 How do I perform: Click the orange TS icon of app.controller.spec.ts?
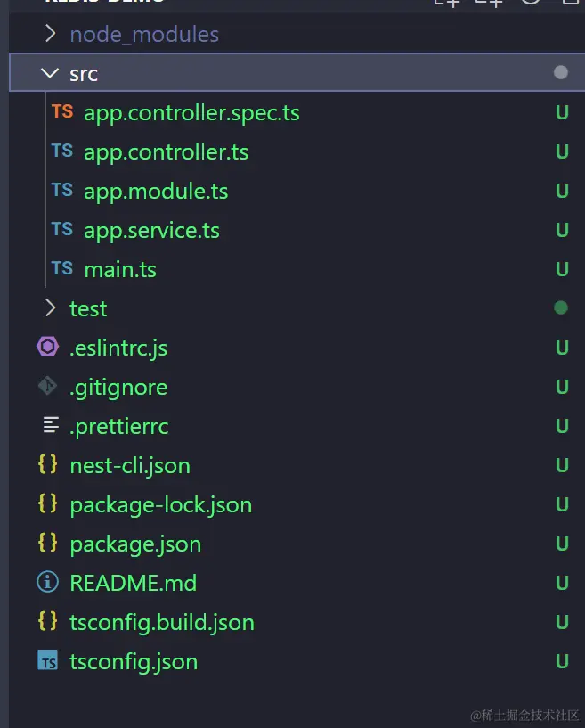[62, 112]
